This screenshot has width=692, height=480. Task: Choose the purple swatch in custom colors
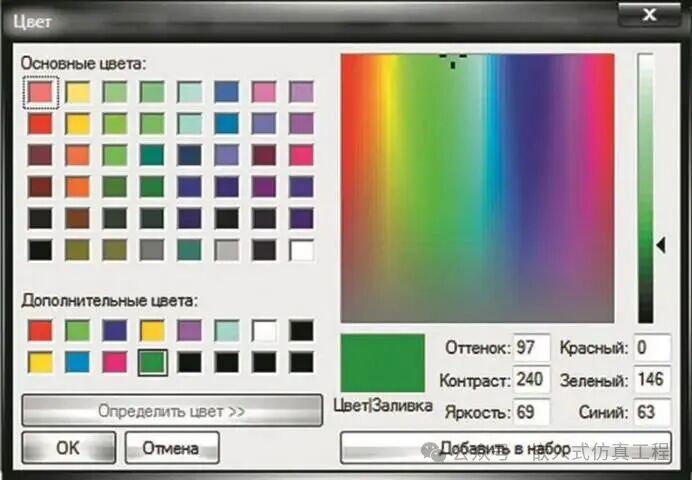click(x=190, y=331)
